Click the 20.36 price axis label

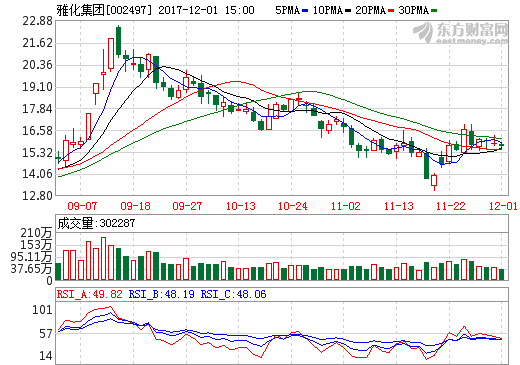(37, 65)
